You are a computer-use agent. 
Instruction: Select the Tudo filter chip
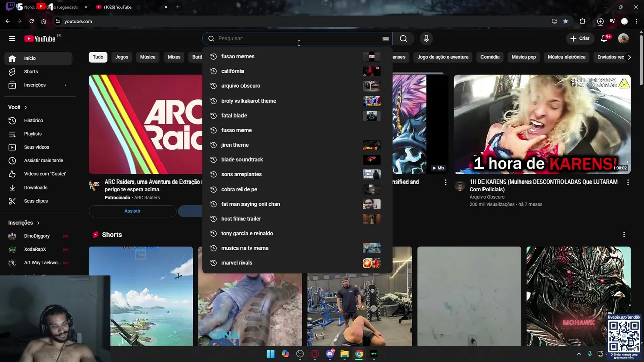click(98, 57)
